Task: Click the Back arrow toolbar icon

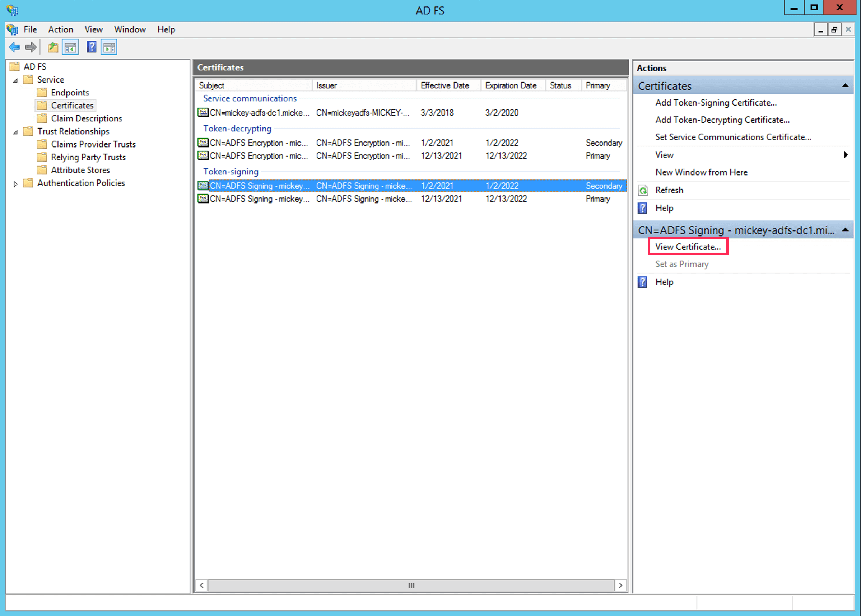Action: (x=14, y=47)
